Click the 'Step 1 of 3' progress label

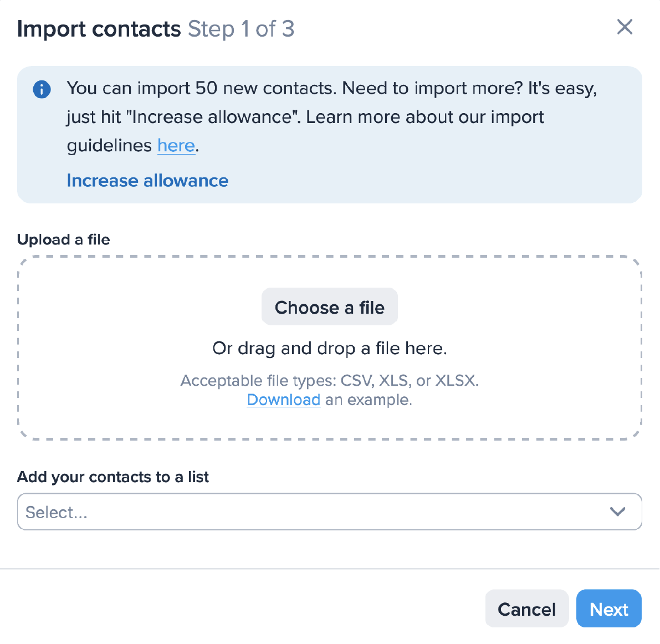[242, 29]
